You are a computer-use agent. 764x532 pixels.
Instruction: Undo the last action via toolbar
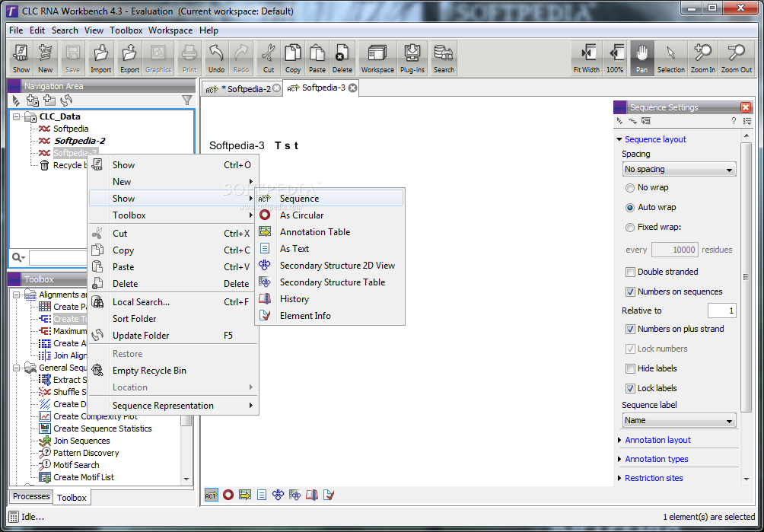[x=216, y=58]
